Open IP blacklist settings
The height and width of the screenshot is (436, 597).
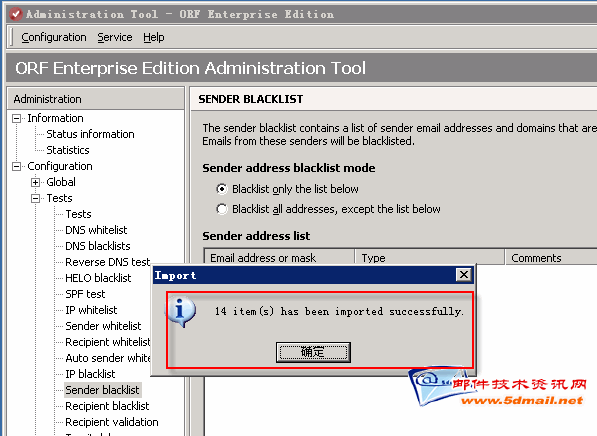click(90, 374)
